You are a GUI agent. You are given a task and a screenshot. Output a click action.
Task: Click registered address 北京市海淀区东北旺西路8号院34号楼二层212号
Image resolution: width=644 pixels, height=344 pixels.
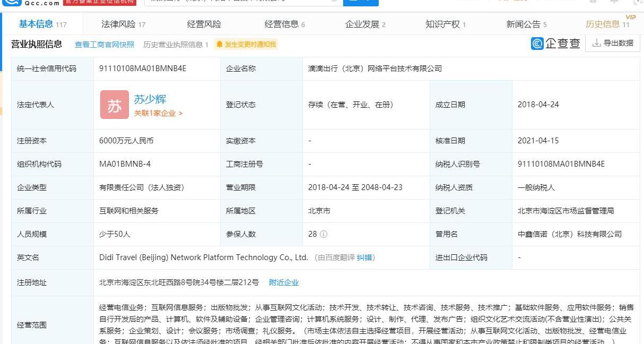[x=179, y=282]
